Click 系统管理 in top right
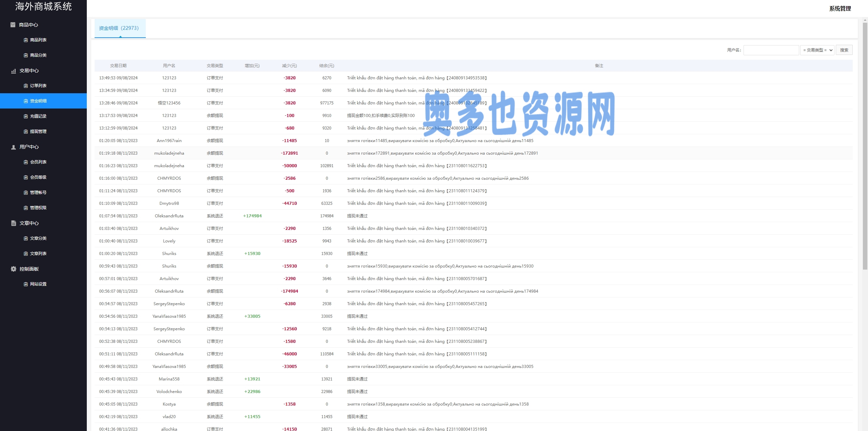The height and width of the screenshot is (431, 868). coord(840,9)
